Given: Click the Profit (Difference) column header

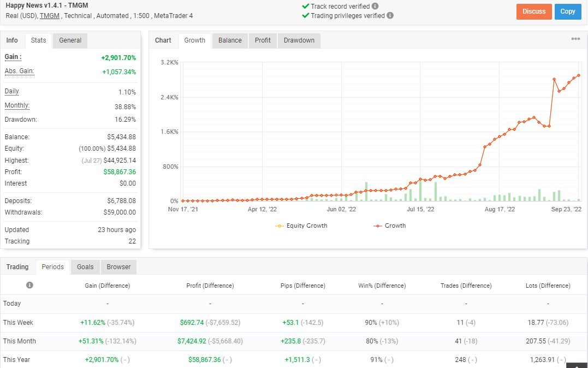Looking at the screenshot, I should pyautogui.click(x=210, y=286).
